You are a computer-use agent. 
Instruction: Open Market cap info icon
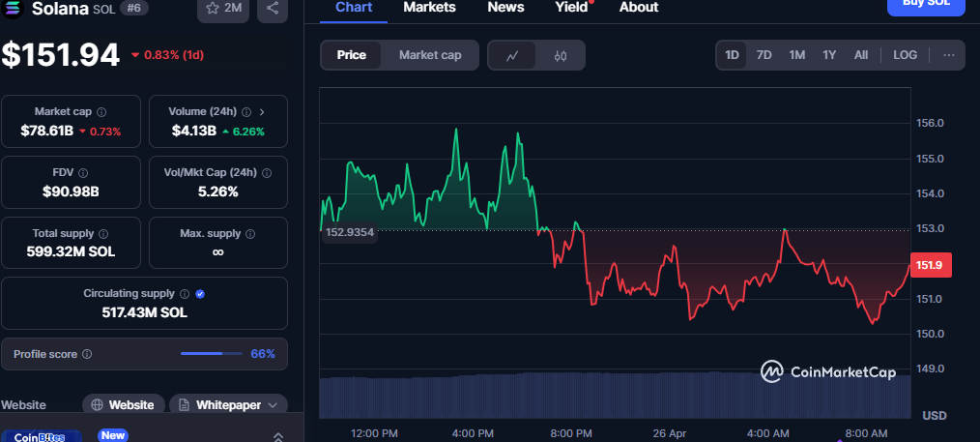point(101,112)
